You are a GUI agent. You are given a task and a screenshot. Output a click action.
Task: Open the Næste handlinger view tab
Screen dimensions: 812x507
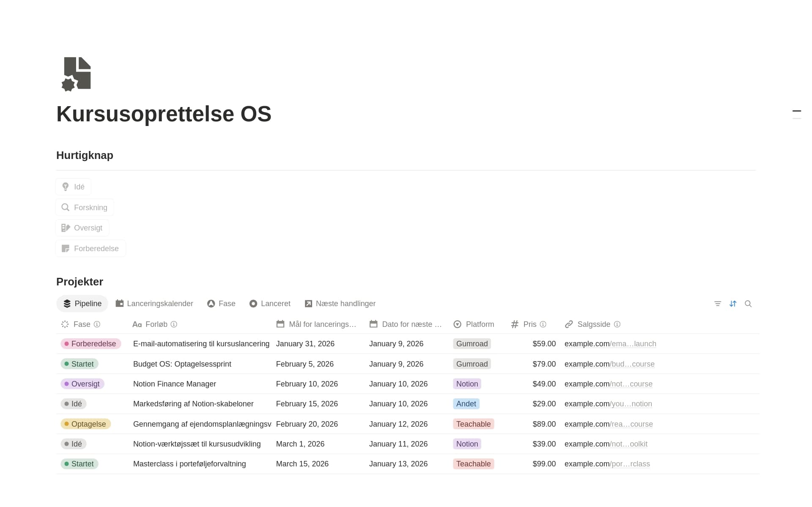(340, 304)
